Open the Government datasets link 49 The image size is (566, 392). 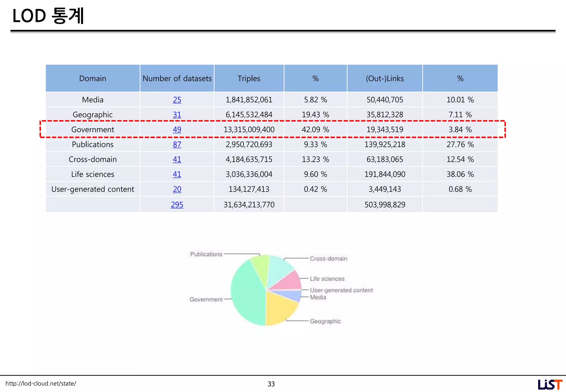point(177,130)
